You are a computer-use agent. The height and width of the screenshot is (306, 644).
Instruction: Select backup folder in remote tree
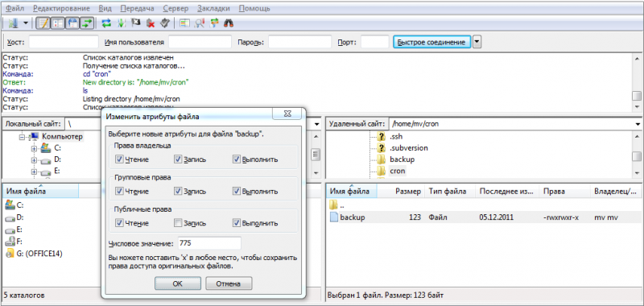402,159
